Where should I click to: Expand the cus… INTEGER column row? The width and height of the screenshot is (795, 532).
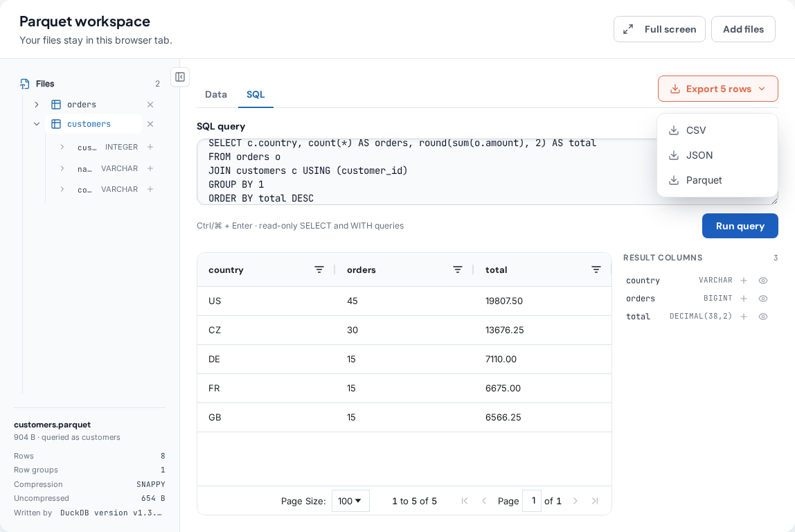[x=62, y=147]
